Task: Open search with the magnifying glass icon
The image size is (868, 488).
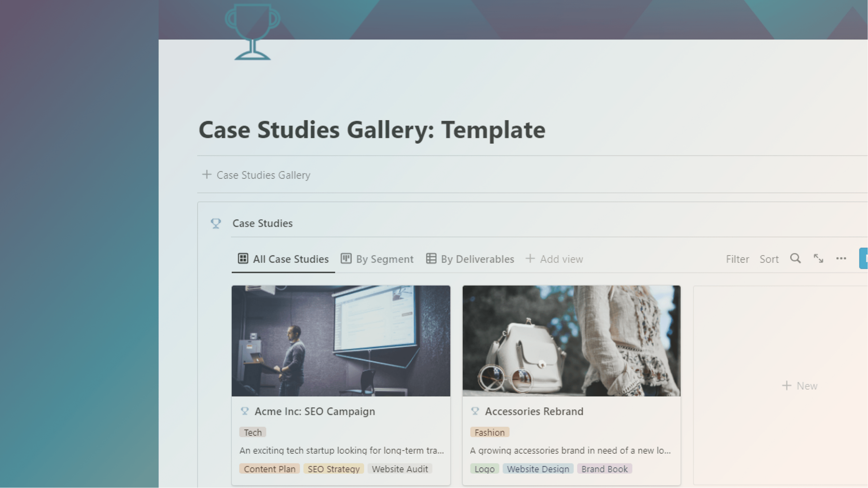Action: (795, 259)
